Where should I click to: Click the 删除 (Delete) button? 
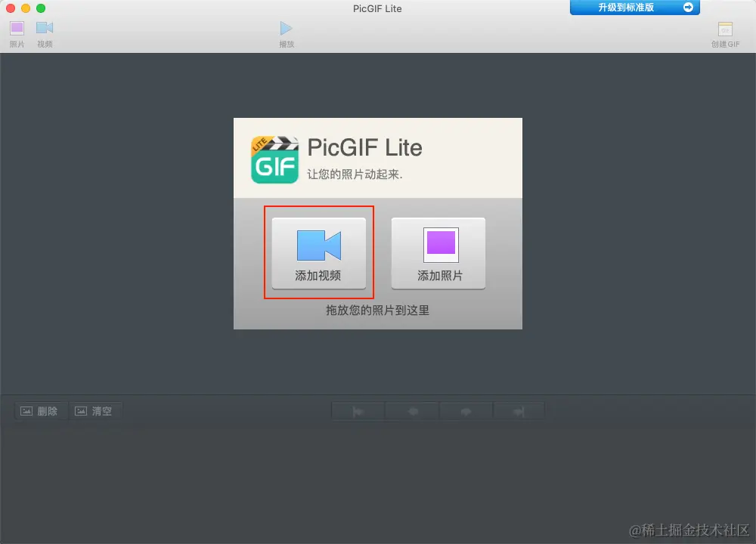click(41, 411)
